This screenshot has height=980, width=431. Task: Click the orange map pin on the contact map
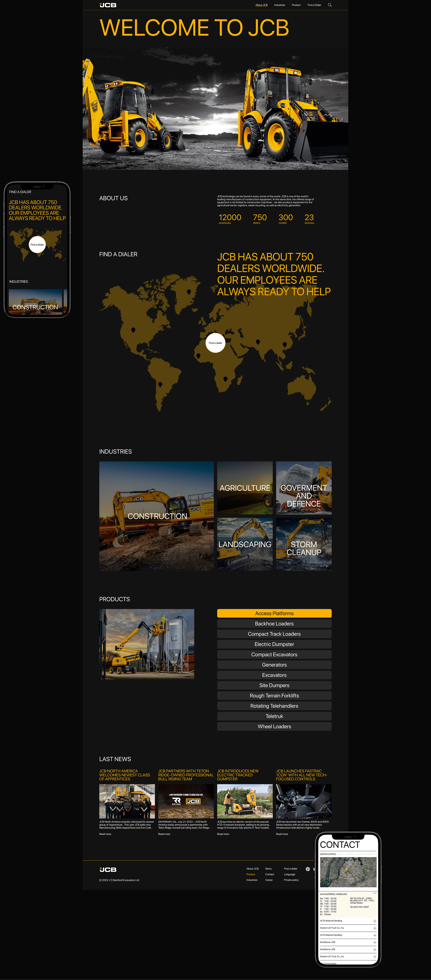pyautogui.click(x=346, y=869)
